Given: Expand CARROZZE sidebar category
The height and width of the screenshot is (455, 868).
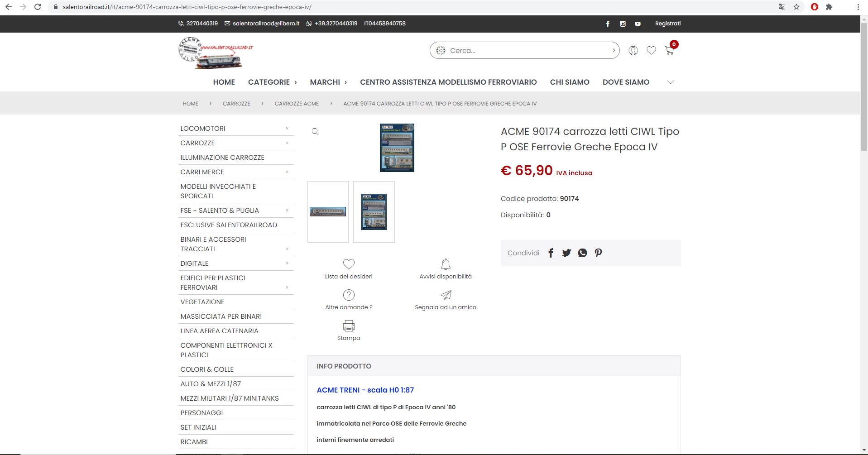Looking at the screenshot, I should [x=287, y=143].
